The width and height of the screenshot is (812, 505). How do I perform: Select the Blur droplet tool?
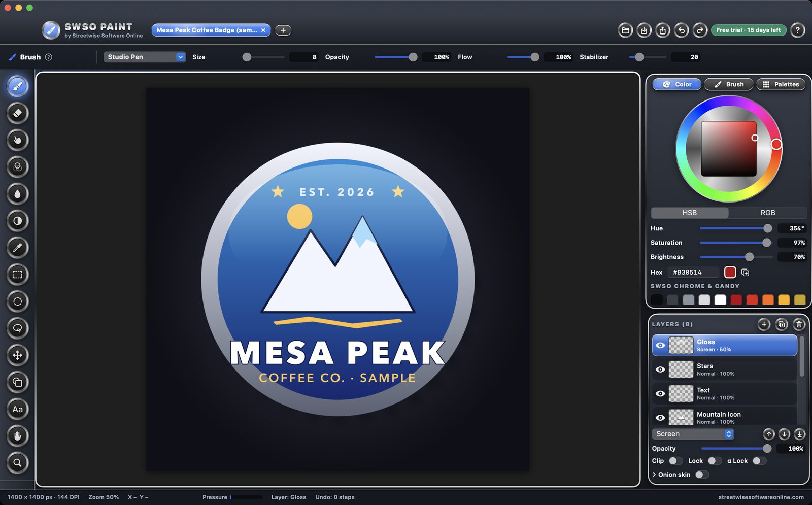click(x=17, y=193)
